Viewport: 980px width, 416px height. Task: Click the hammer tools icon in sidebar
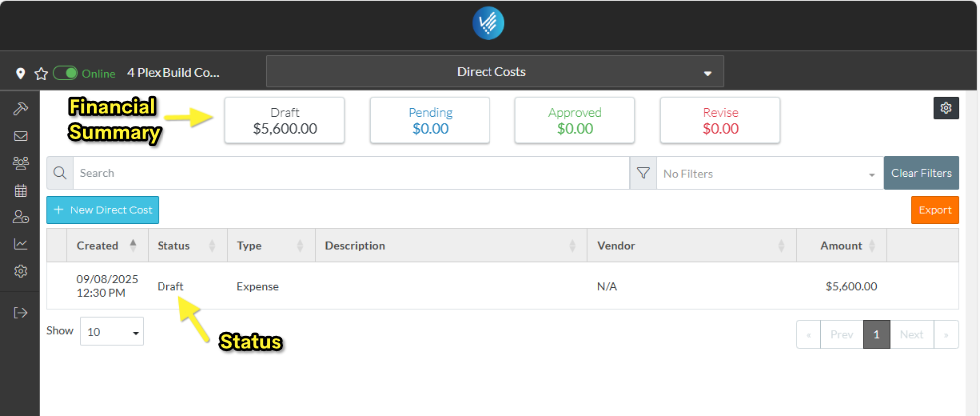(20, 109)
